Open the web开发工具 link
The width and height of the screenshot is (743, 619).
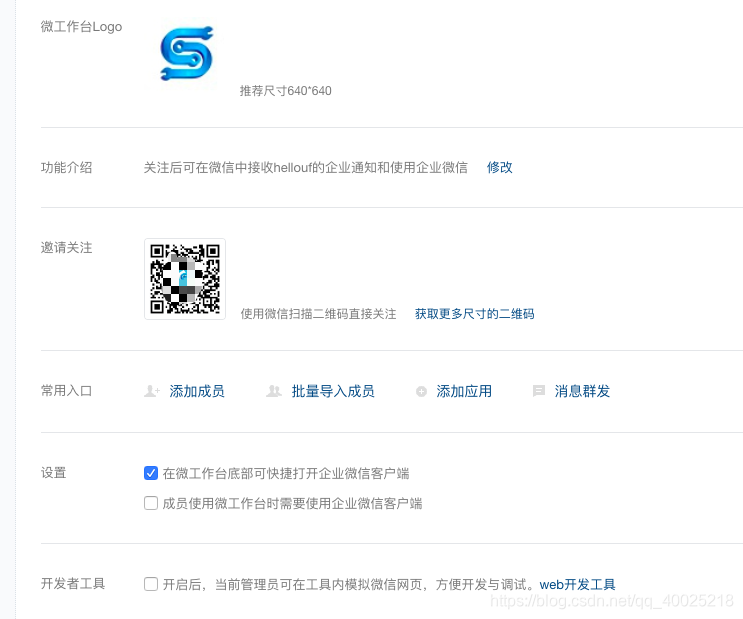pyautogui.click(x=577, y=584)
